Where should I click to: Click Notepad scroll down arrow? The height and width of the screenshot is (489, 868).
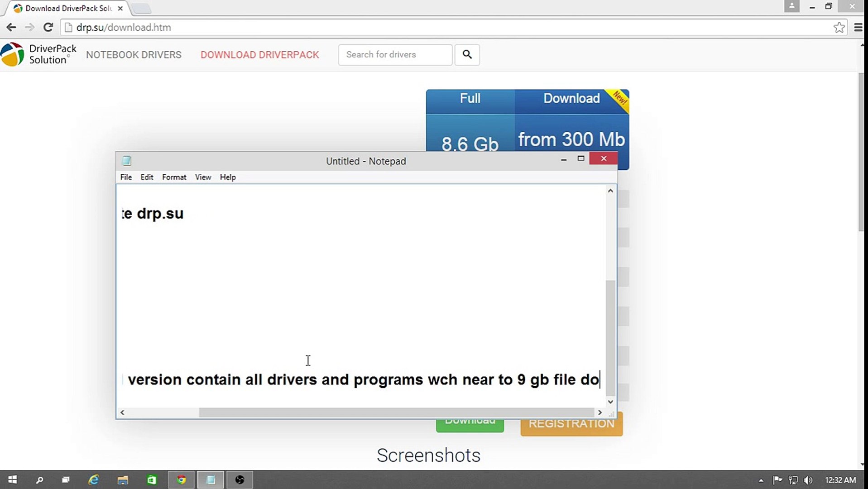610,402
